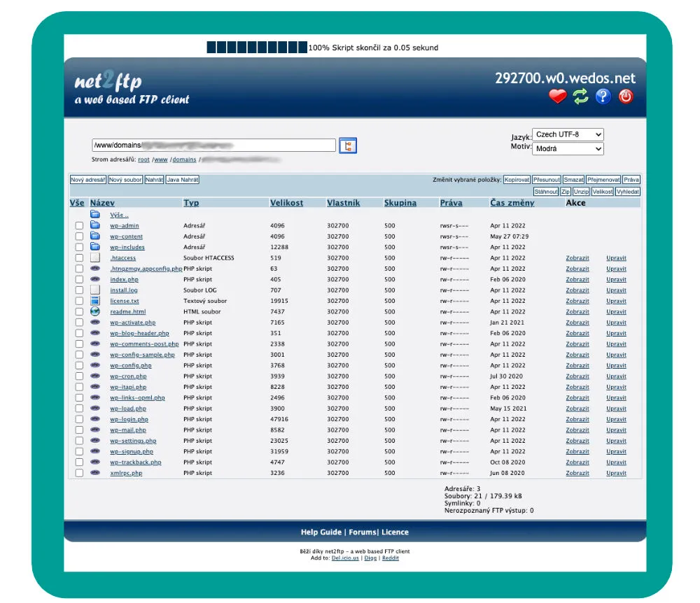
Task: Click the Práva permissions button
Action: tap(631, 180)
